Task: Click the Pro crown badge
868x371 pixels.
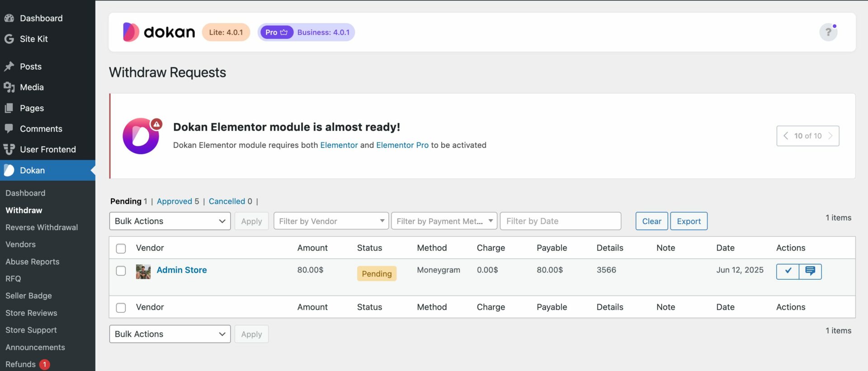Action: (x=277, y=32)
